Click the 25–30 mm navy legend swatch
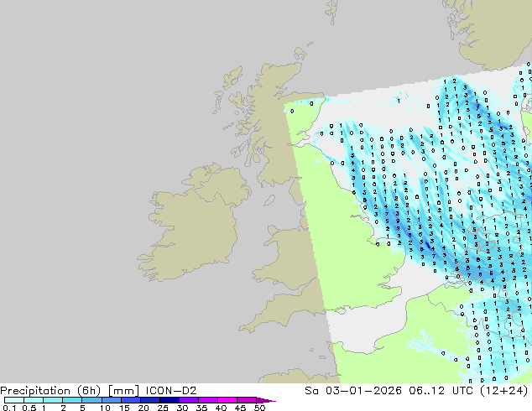The image size is (532, 411). coord(170,400)
